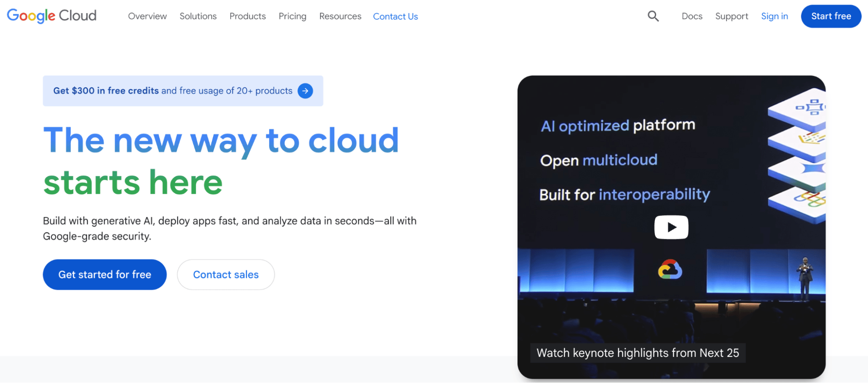This screenshot has height=383, width=868.
Task: Open the Docs link
Action: coord(692,16)
